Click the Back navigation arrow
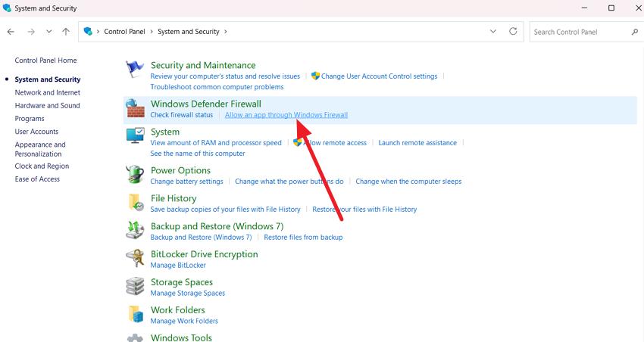 pyautogui.click(x=11, y=32)
